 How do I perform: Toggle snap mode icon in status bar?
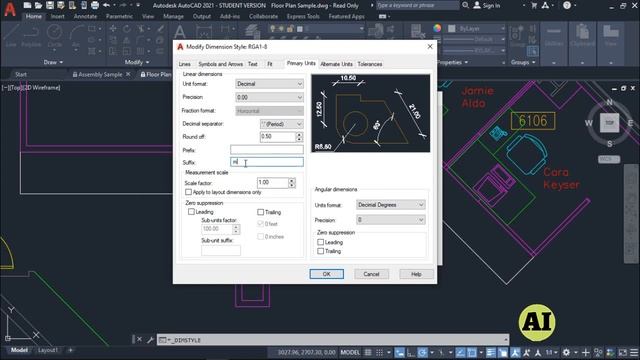point(379,352)
